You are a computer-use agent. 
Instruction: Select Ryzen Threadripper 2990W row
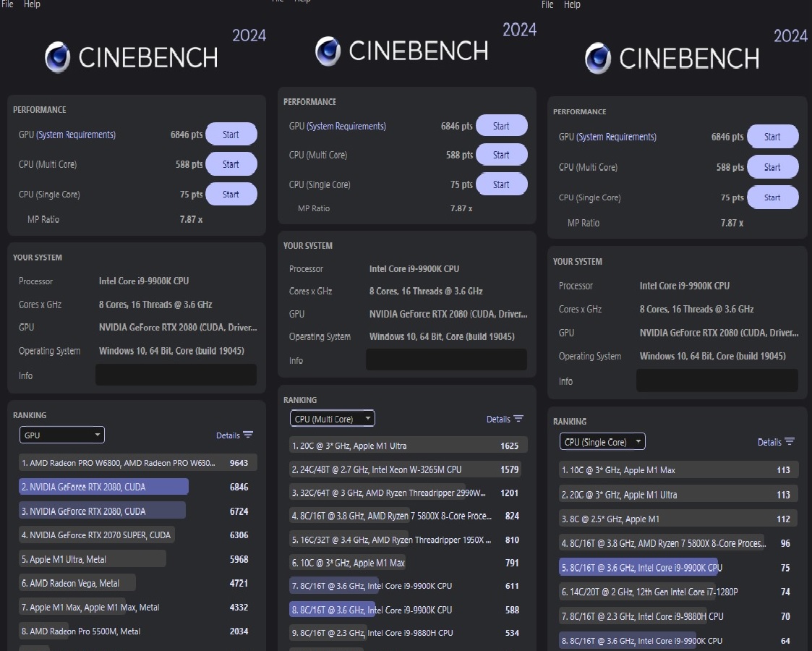tap(408, 493)
